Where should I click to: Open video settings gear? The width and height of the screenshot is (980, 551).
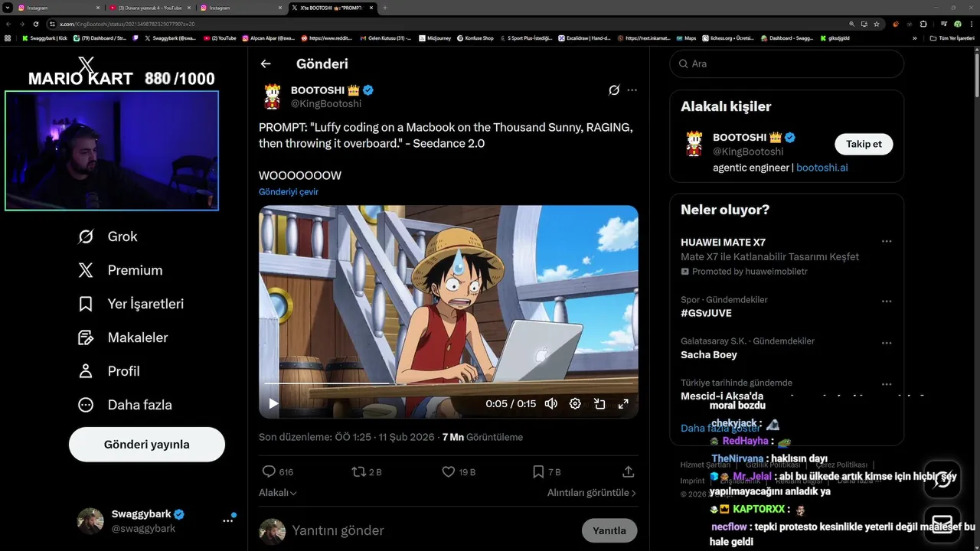(575, 403)
